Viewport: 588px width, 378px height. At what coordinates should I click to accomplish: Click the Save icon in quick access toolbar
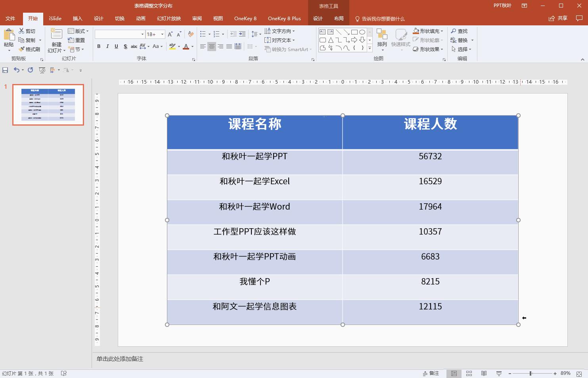coord(5,70)
